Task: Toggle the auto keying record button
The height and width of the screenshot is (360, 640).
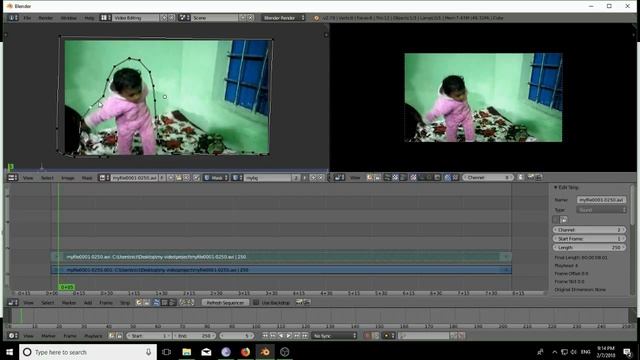Action: pyautogui.click(x=367, y=336)
